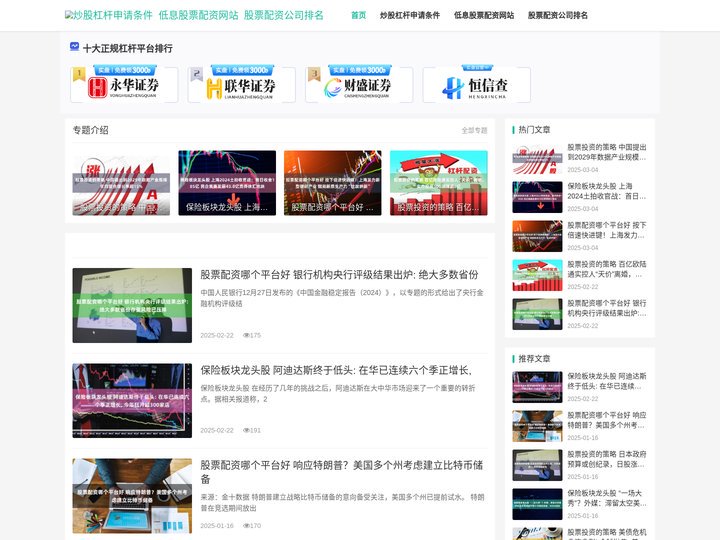This screenshot has height=540, width=720.
Task: Click the chart icon beside 十大正规杠杆平台排行
Action: pyautogui.click(x=74, y=46)
